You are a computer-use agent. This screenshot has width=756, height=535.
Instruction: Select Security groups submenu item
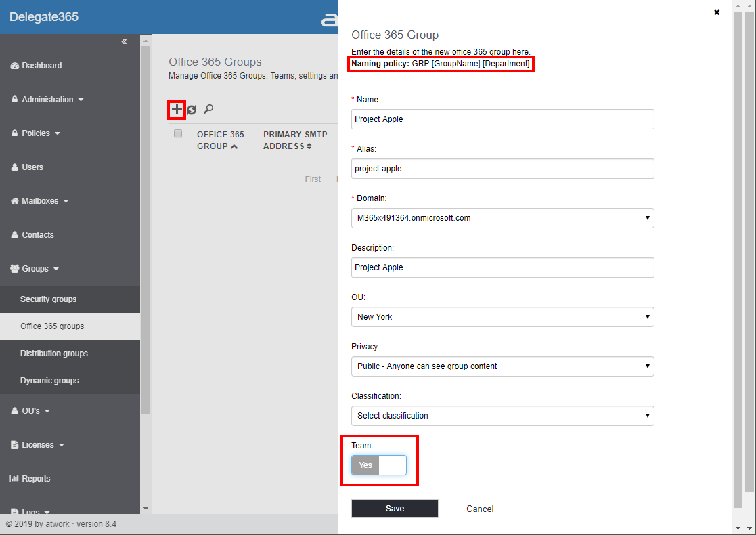(70, 299)
